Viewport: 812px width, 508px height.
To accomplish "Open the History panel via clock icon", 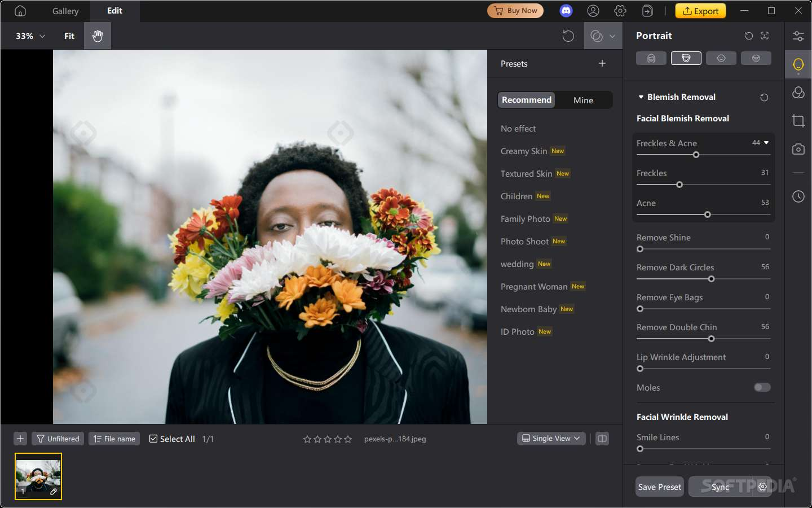I will [x=798, y=196].
